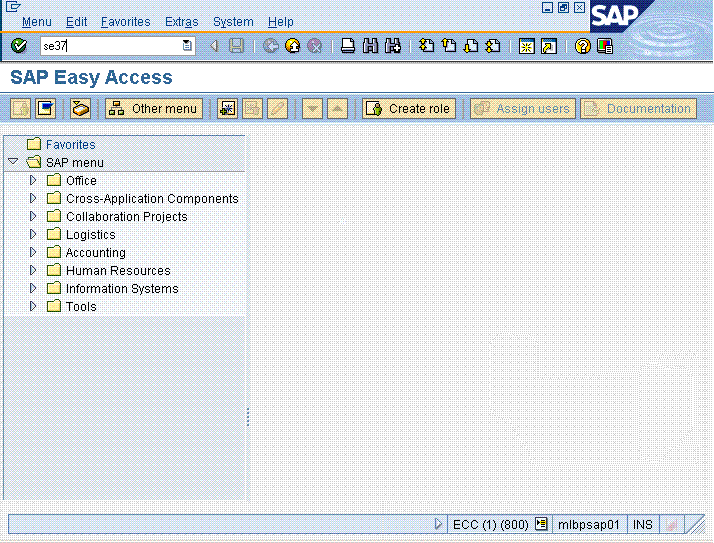Open the Favorites menu

tap(126, 22)
